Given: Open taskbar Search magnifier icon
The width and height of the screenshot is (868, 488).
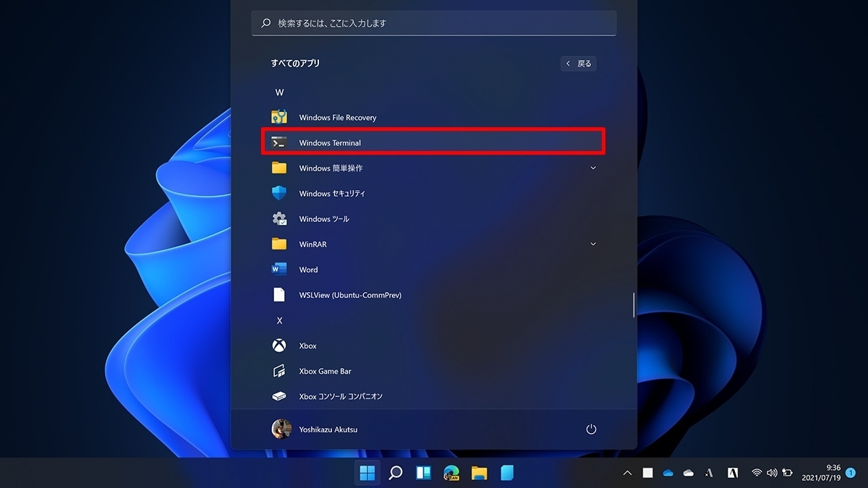Looking at the screenshot, I should coord(396,473).
